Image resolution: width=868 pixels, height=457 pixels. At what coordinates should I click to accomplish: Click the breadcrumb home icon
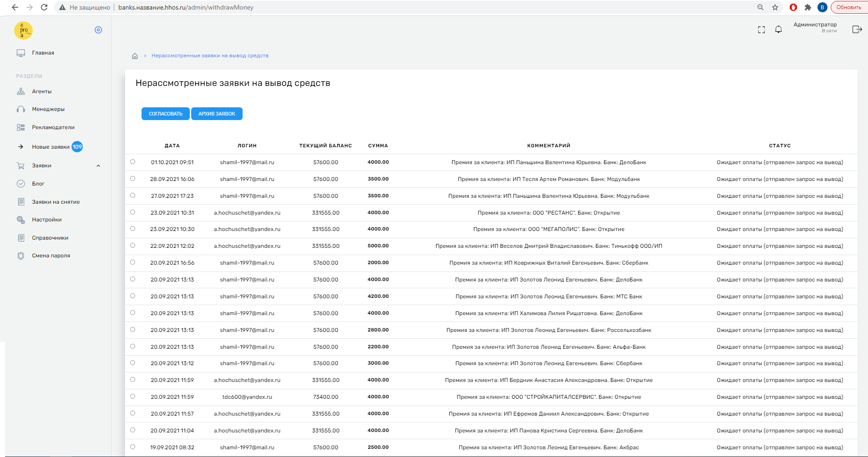pyautogui.click(x=135, y=56)
